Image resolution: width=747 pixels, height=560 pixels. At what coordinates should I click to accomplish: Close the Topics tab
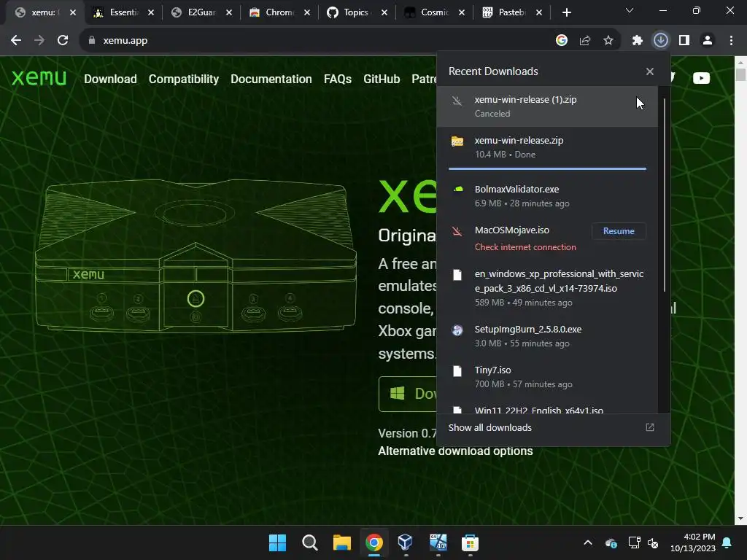pos(384,12)
